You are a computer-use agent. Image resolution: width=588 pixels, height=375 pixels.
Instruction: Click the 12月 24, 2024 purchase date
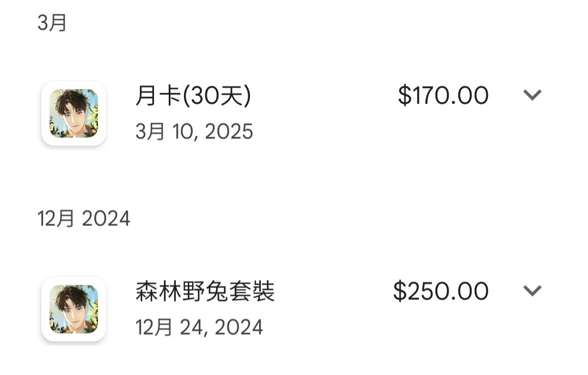click(x=199, y=327)
